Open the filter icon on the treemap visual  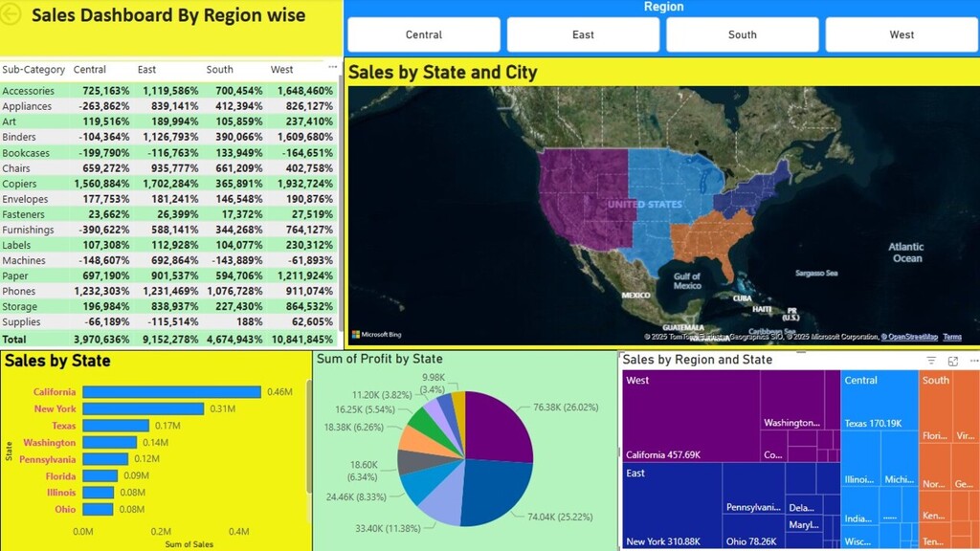931,361
